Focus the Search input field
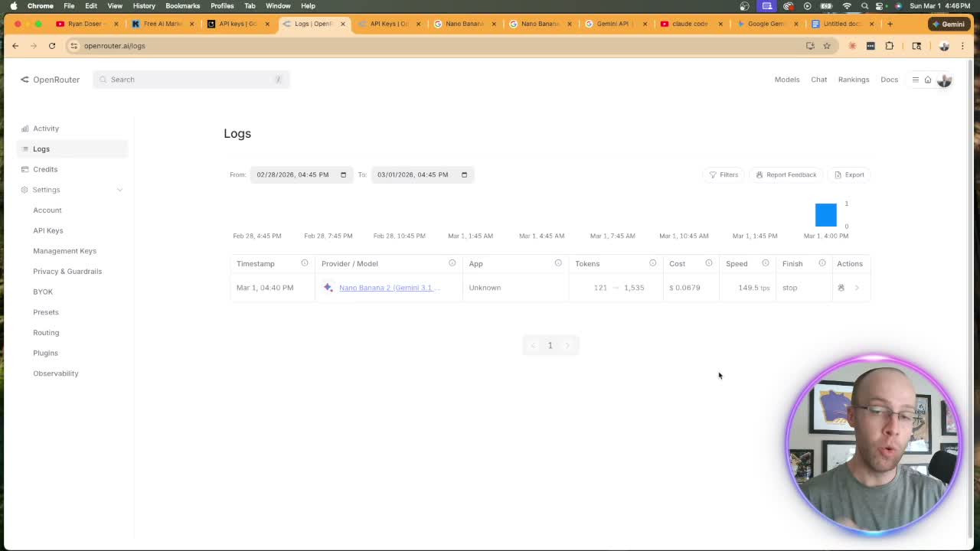980x551 pixels. pyautogui.click(x=191, y=80)
